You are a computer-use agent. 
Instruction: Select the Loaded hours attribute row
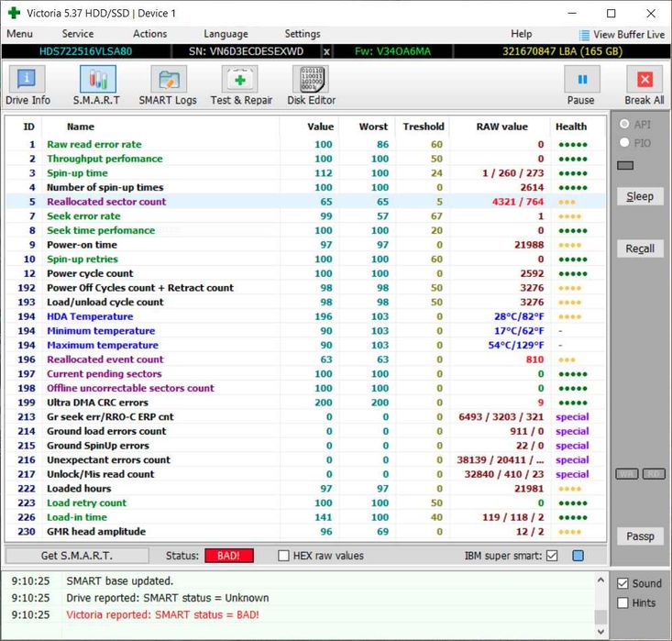point(305,489)
